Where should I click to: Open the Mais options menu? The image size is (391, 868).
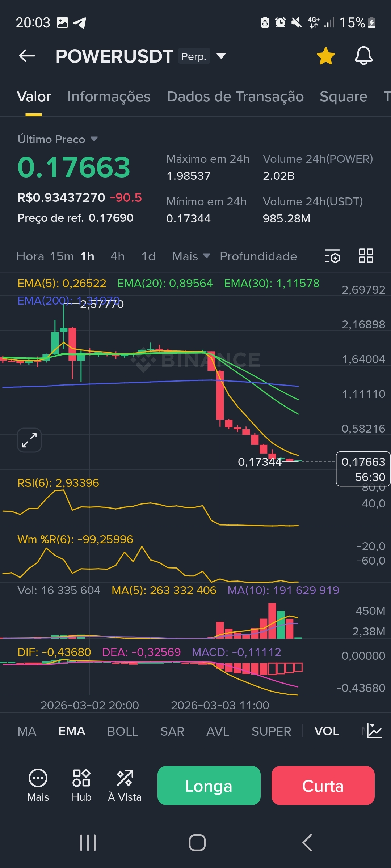click(38, 785)
